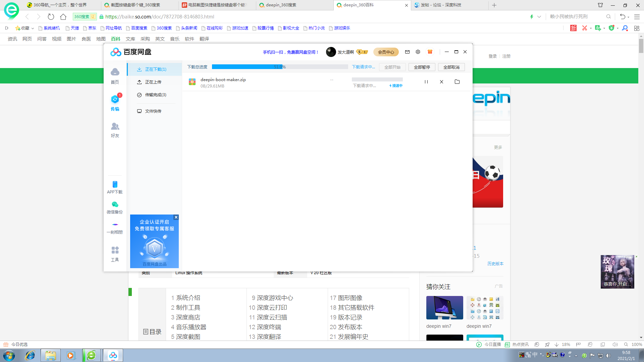644x362 pixels.
Task: Expand the address bar dropdown arrow
Action: pos(539,17)
